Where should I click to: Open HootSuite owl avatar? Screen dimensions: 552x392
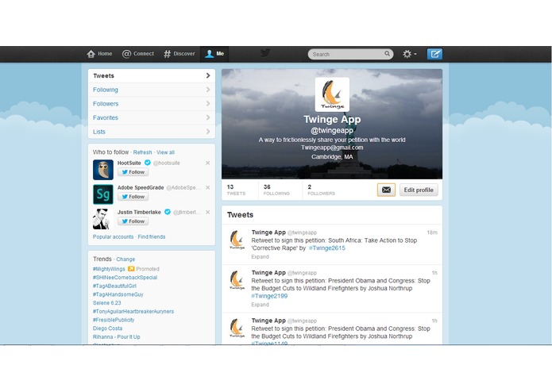click(103, 170)
